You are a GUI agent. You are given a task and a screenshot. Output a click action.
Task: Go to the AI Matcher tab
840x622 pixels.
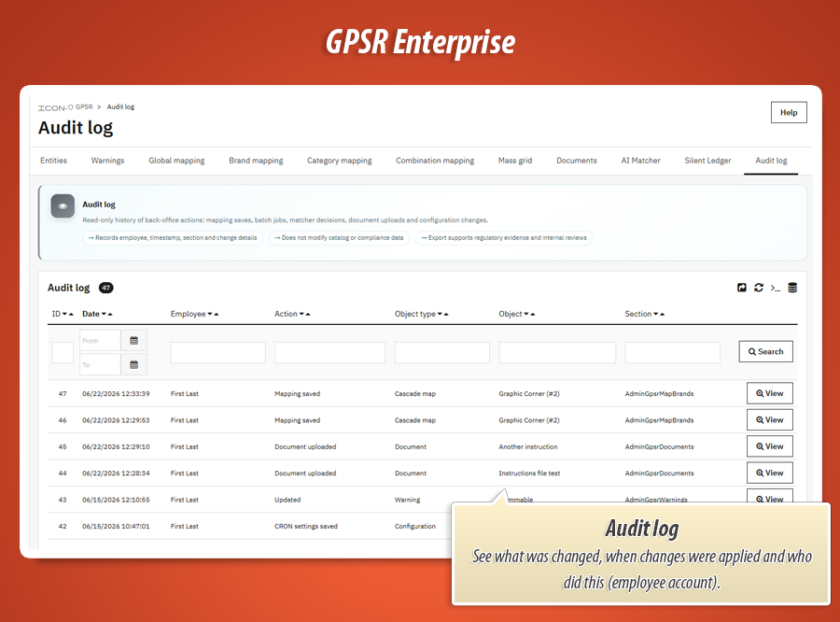pos(640,161)
